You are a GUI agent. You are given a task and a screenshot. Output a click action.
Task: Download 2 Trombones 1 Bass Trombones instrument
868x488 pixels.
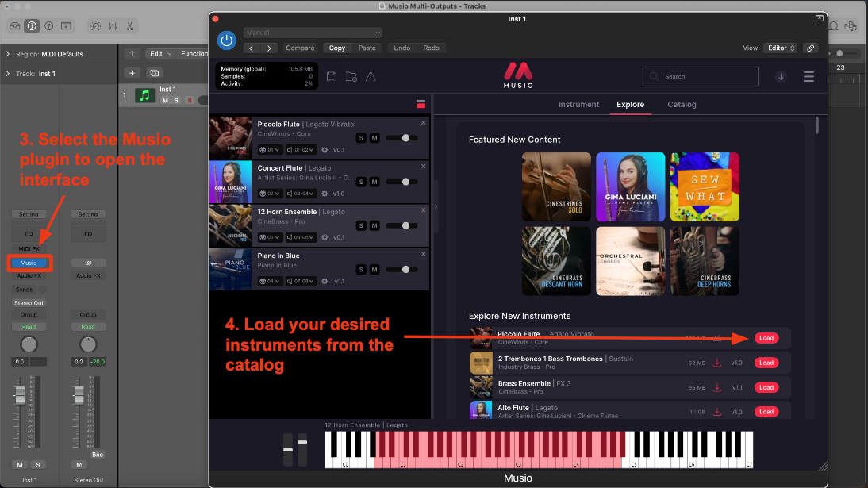click(x=717, y=363)
